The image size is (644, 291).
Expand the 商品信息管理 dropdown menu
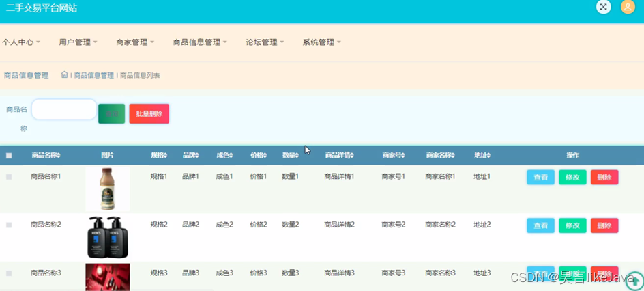click(200, 42)
